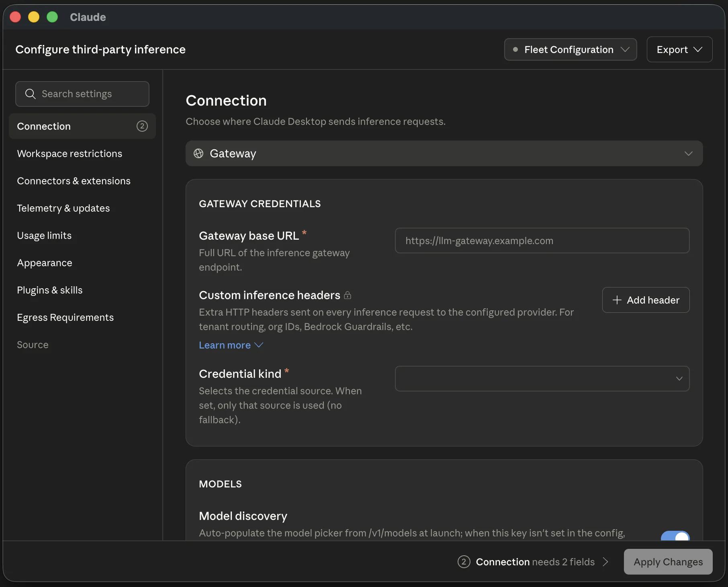The image size is (728, 587).
Task: Switch to Appearance settings
Action: (82, 263)
